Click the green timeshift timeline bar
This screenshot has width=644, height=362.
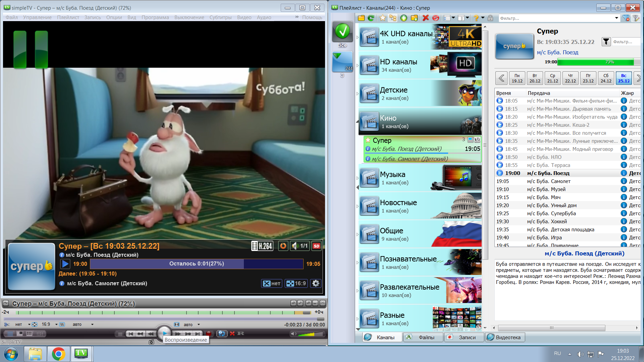(x=163, y=313)
